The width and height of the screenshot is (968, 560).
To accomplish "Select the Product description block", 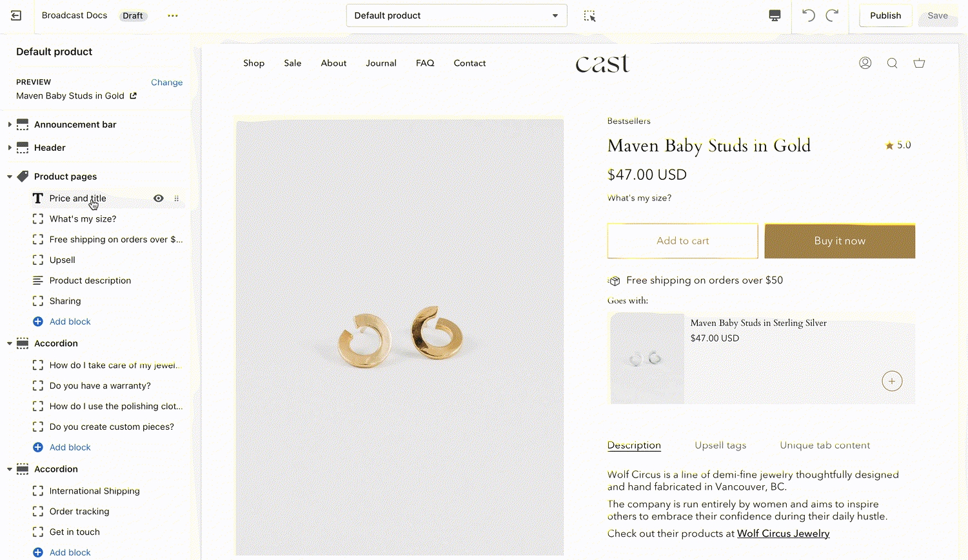I will coord(90,280).
